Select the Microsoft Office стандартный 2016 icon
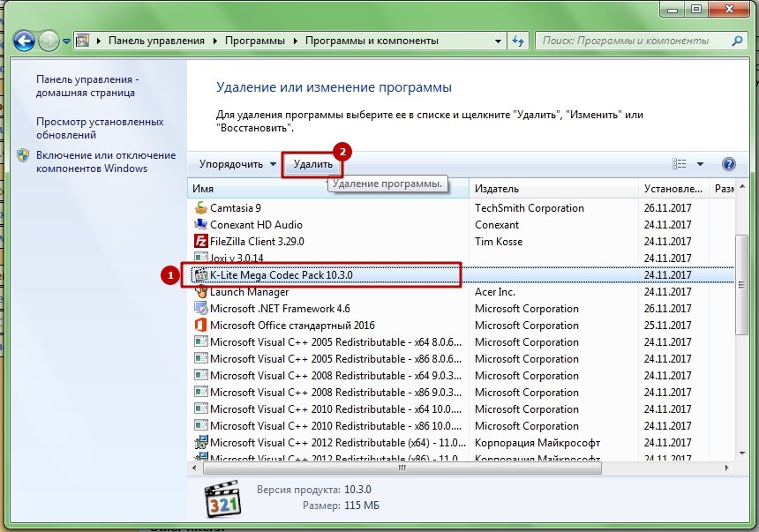759x532 pixels. tap(201, 325)
